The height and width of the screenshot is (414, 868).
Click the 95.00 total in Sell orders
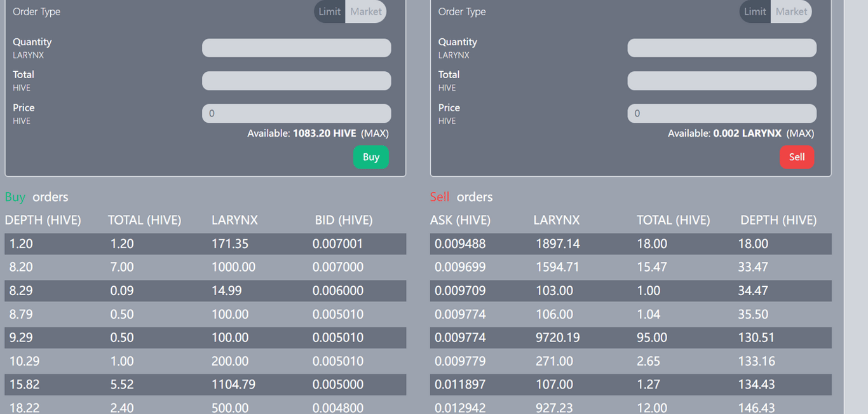tap(652, 338)
